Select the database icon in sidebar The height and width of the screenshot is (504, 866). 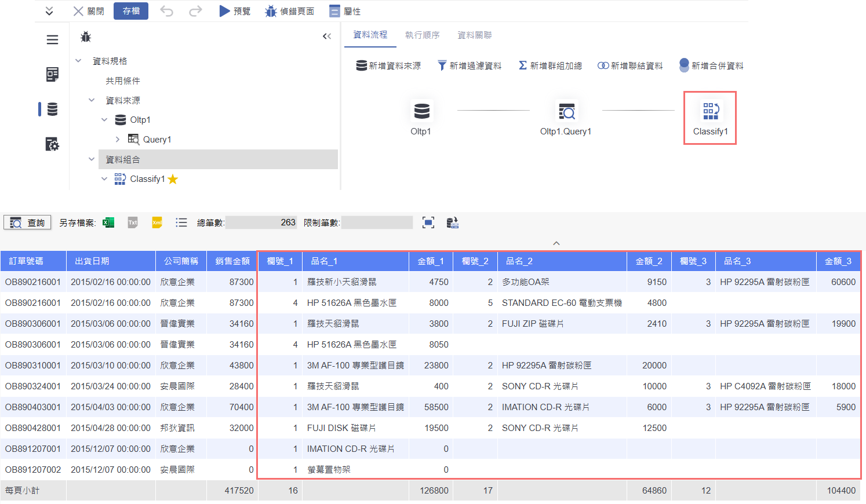click(x=52, y=109)
